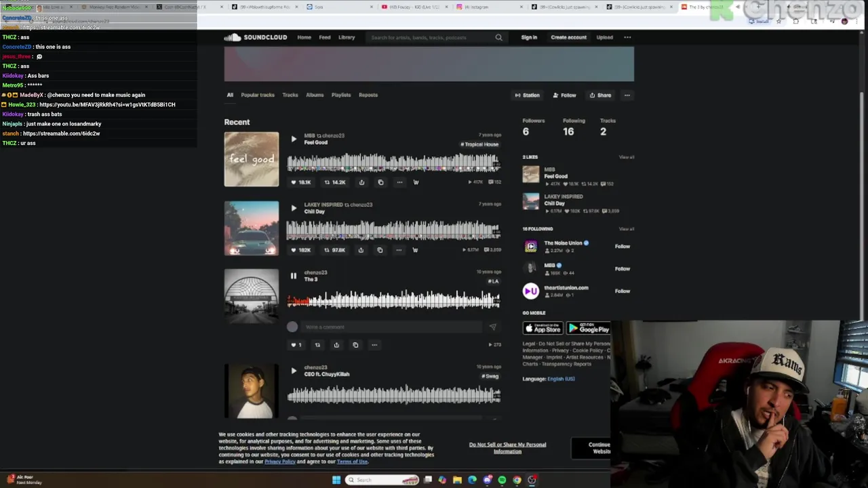Switch to Popular tracks tab
The width and height of the screenshot is (868, 488).
point(258,95)
